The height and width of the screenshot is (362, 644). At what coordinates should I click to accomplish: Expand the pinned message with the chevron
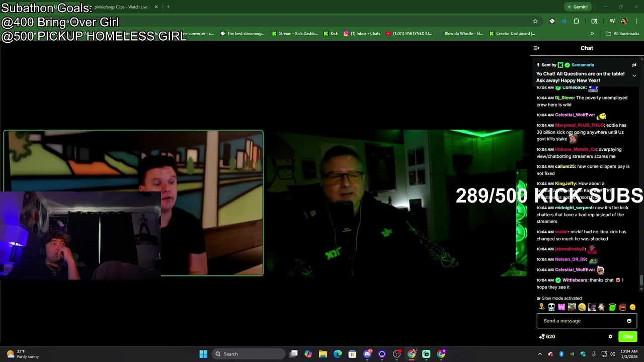point(634,76)
